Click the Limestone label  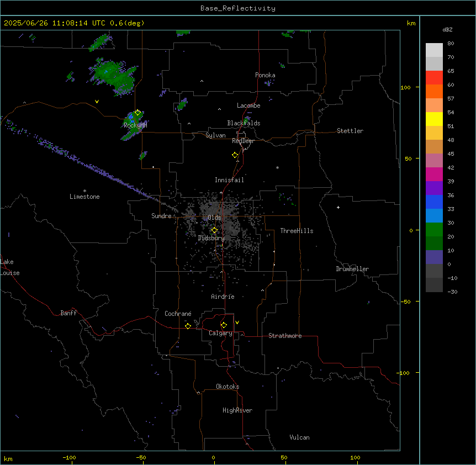(x=84, y=197)
